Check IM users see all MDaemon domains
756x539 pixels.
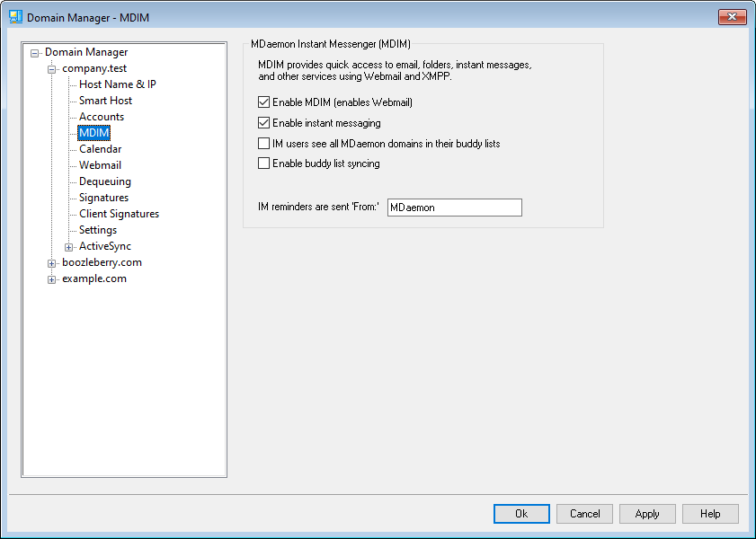(x=264, y=144)
